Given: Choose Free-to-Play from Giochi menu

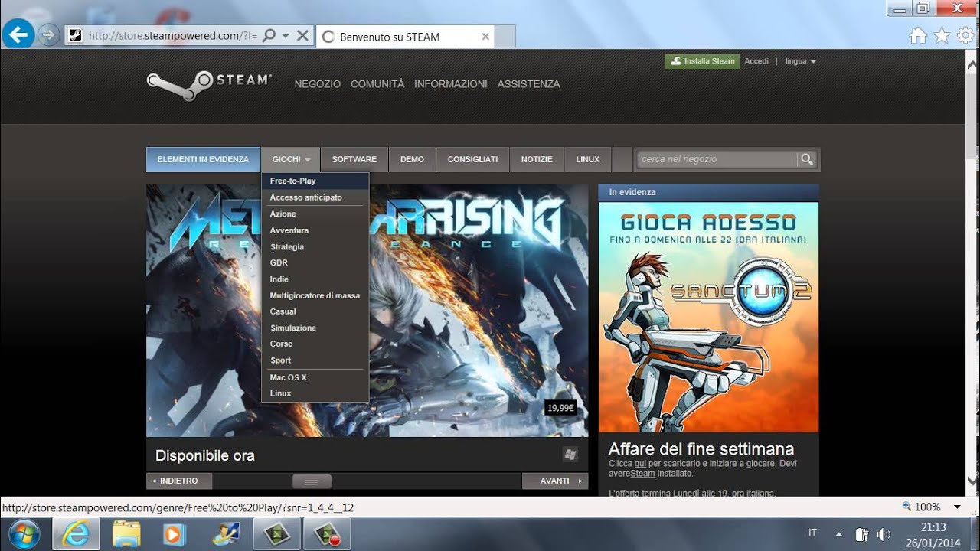Looking at the screenshot, I should click(315, 181).
